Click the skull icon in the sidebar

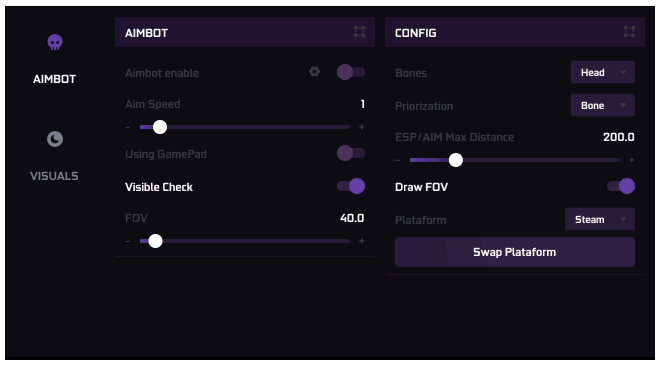(55, 42)
